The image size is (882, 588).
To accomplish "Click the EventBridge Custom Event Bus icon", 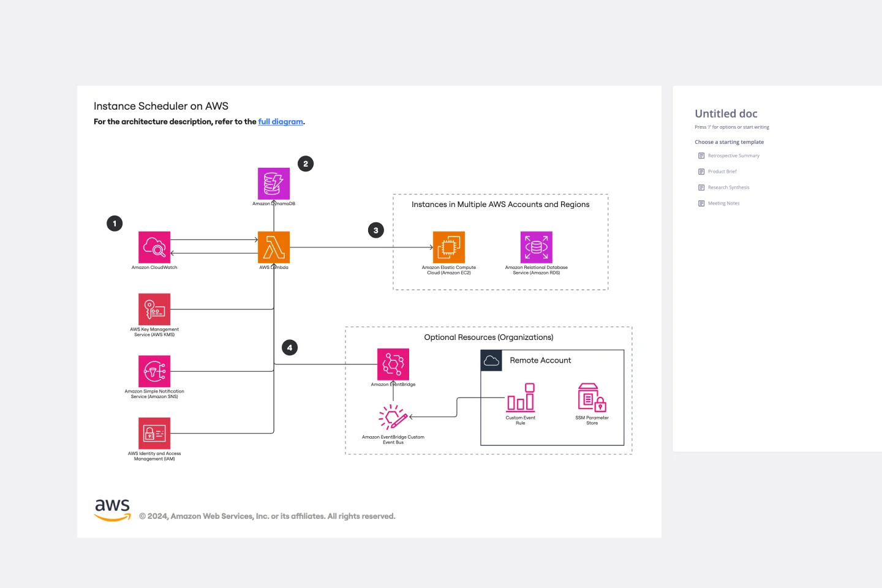I will [x=393, y=417].
